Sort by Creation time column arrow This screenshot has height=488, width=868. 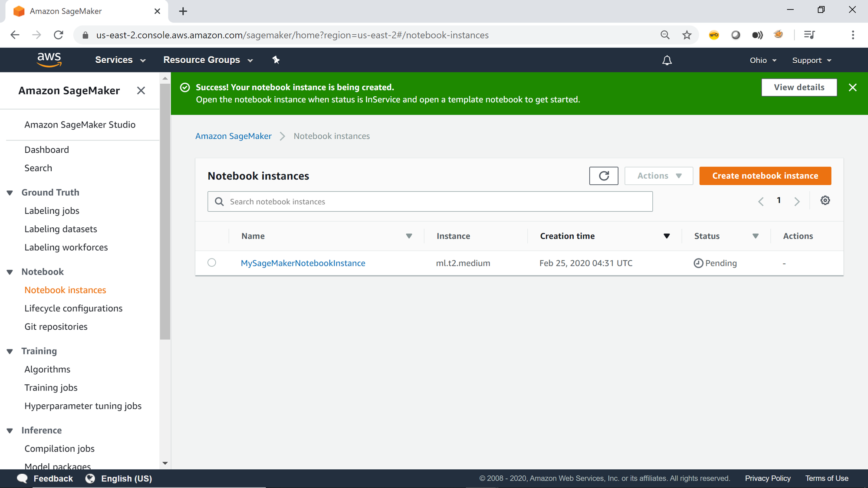pos(666,236)
